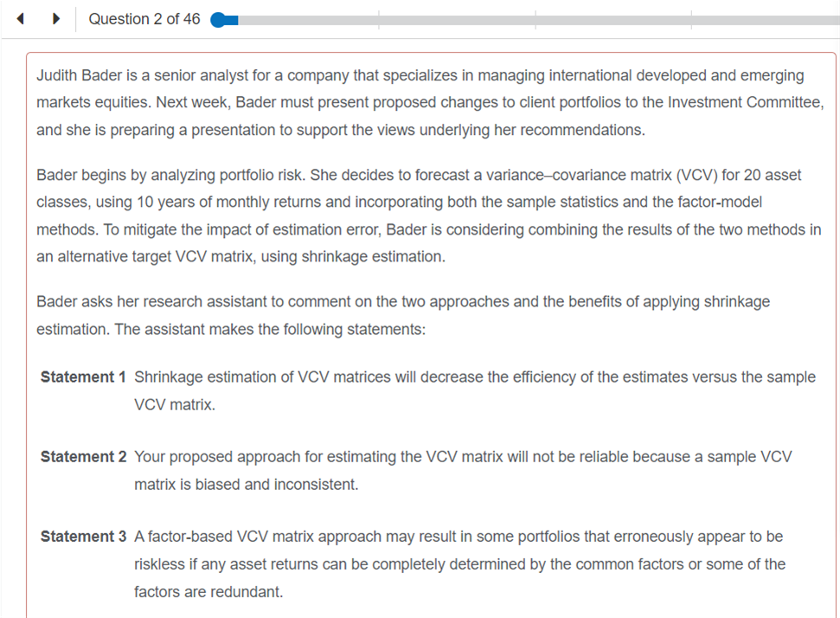Click the paragraph starting "Bader asks her research"
840x618 pixels.
(x=403, y=316)
